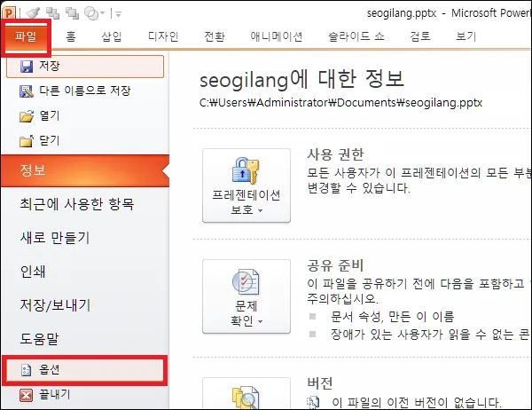Switch to the 전환 tab
The image size is (532, 410).
point(215,36)
